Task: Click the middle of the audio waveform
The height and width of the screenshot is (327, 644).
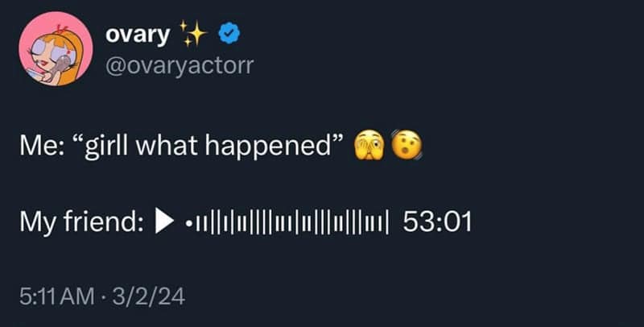Action: point(287,221)
